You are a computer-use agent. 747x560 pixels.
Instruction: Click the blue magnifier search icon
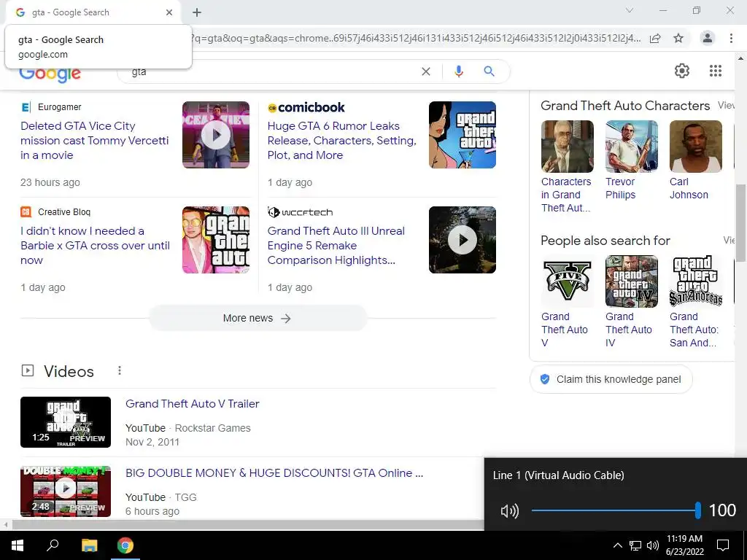(489, 71)
